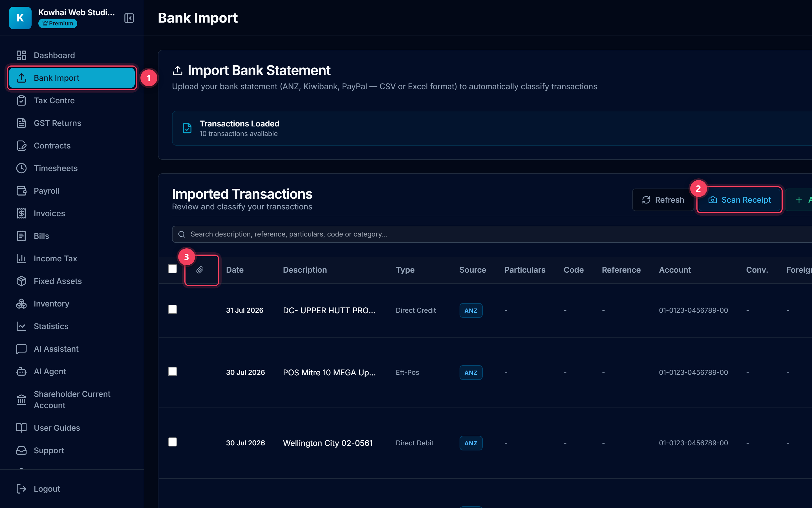
Task: Click the Statistics line chart icon
Action: (x=21, y=326)
